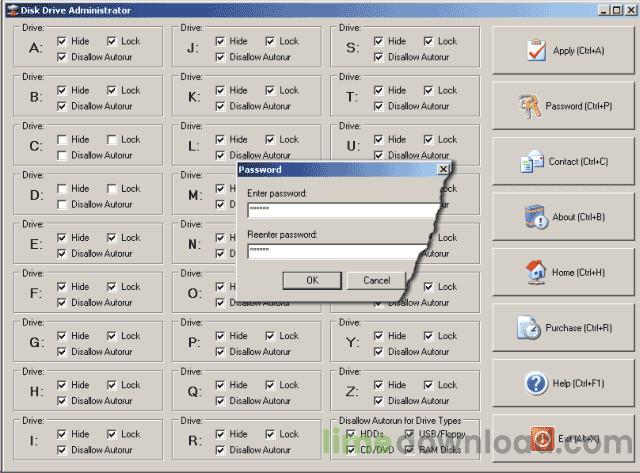Uncheck Disallow Autorun for drive A
The width and height of the screenshot is (640, 473).
point(63,57)
